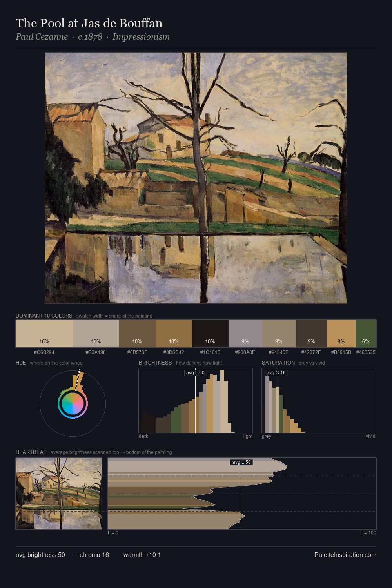Click the 'HUE' section heading
Viewport: 392px width, 588px height.
21,363
